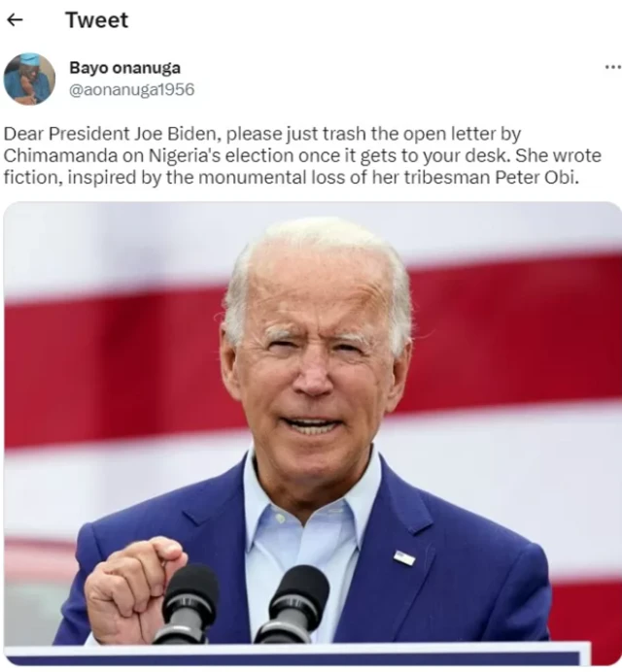Click the display name Bayo onanuga
622x672 pixels.
pos(124,68)
